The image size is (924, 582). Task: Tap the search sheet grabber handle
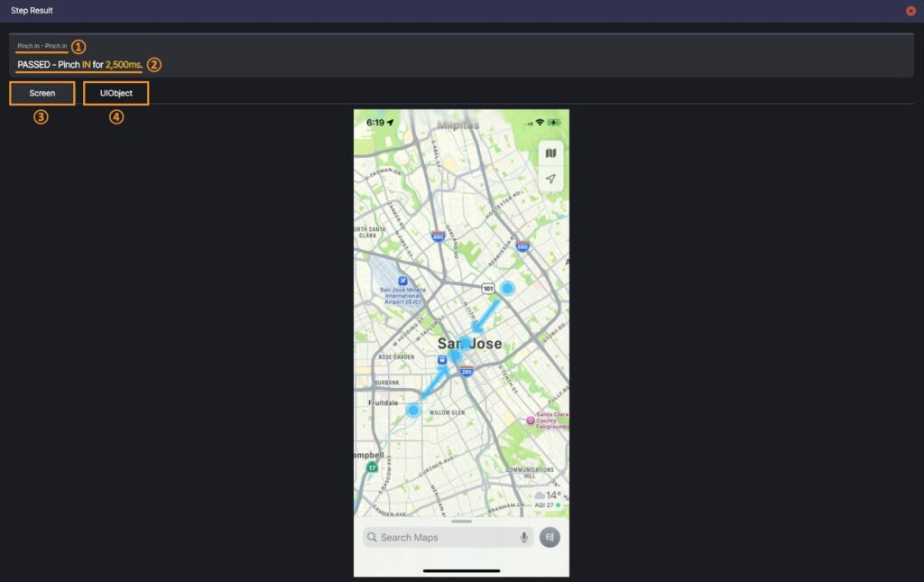pos(461,522)
